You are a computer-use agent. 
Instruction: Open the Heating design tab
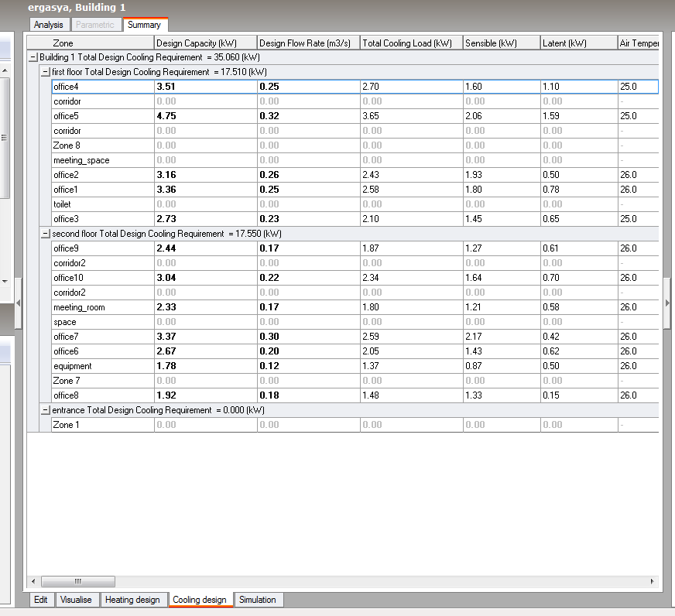pyautogui.click(x=132, y=600)
